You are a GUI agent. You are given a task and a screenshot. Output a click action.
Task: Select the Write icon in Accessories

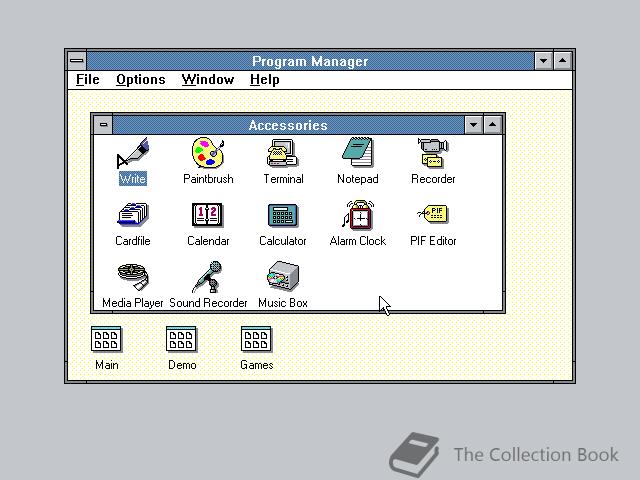tap(133, 153)
